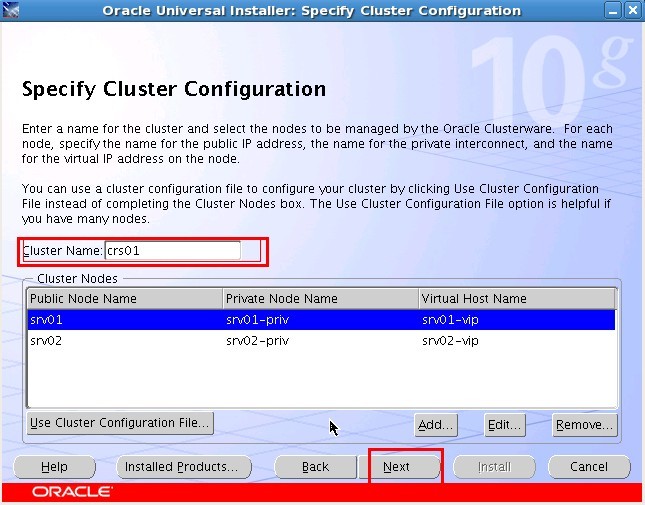This screenshot has height=505, width=645.
Task: Select the srv02 public node cell
Action: click(125, 341)
